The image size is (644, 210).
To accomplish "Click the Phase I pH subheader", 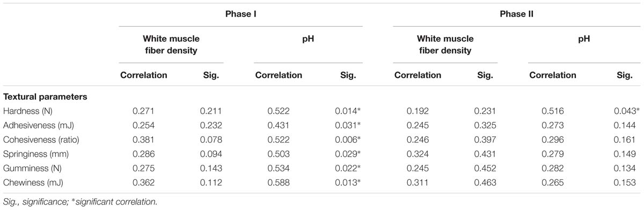I will point(308,39).
